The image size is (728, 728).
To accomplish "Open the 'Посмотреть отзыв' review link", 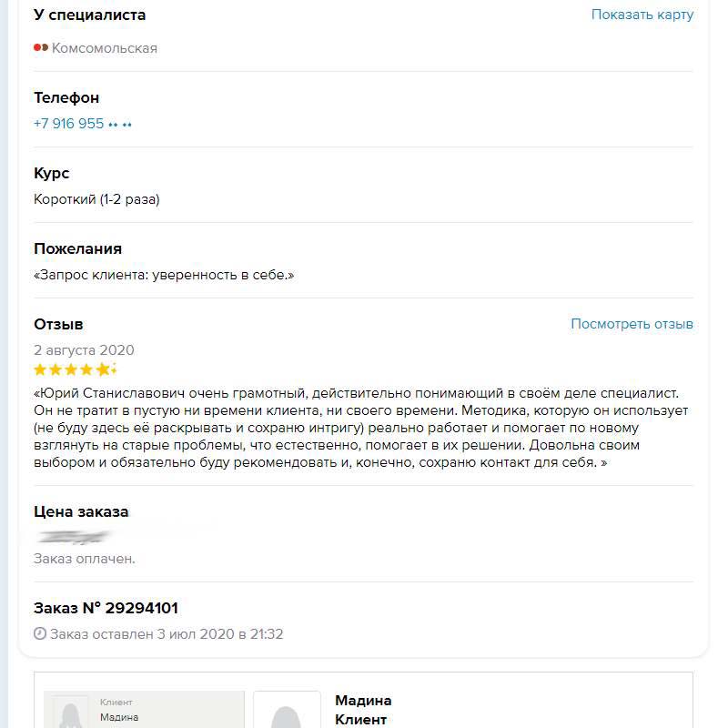I will pos(632,324).
